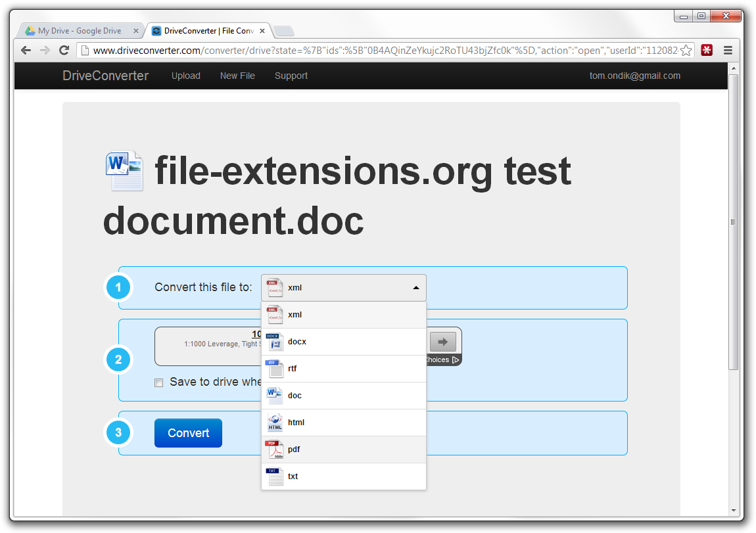The image size is (756, 533).
Task: Choose the pdf Adobe icon in the list
Action: (x=275, y=450)
